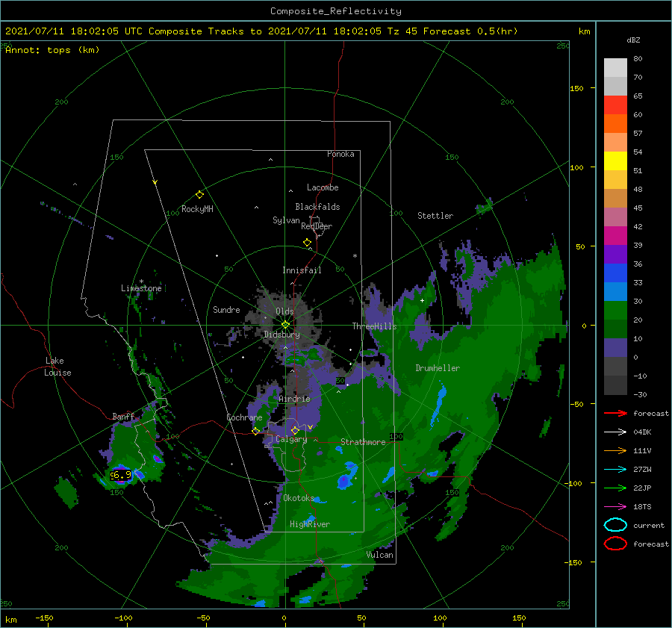Click the Composite_Reflectivity title text

[x=336, y=11]
